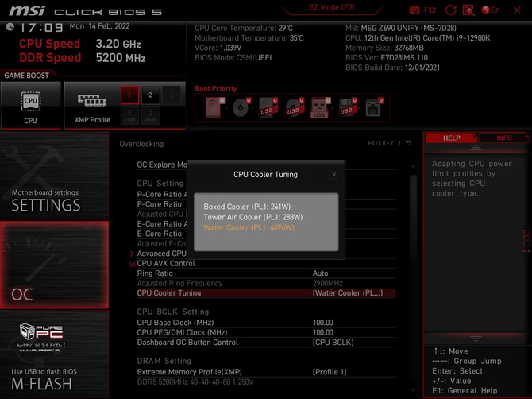Select the optical disc boot priority device
Screen dimensions: 532x399
tap(241, 107)
